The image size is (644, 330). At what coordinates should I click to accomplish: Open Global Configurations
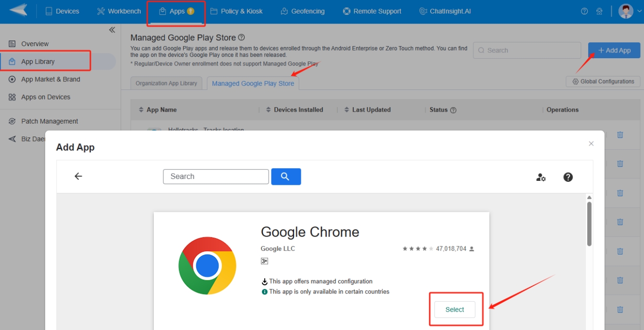pyautogui.click(x=603, y=82)
